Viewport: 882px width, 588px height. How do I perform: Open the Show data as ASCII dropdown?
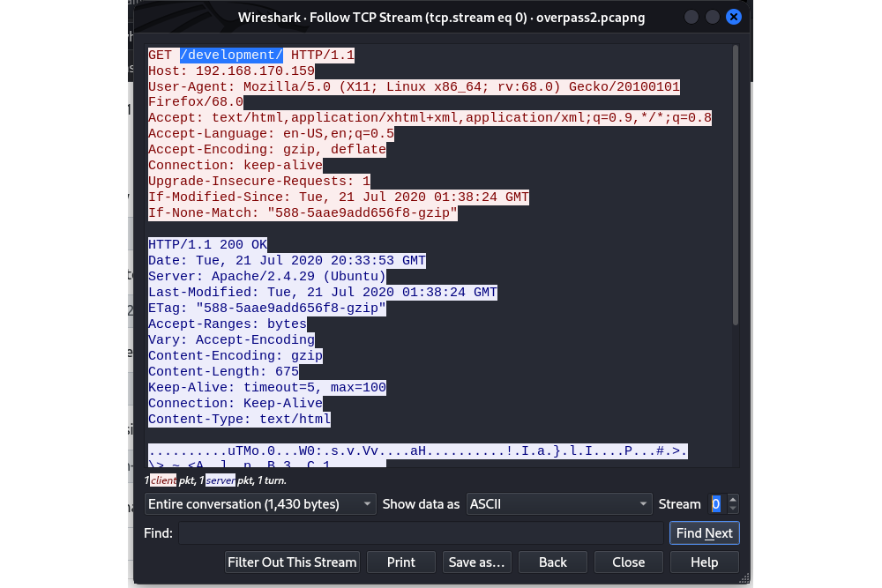pyautogui.click(x=559, y=504)
